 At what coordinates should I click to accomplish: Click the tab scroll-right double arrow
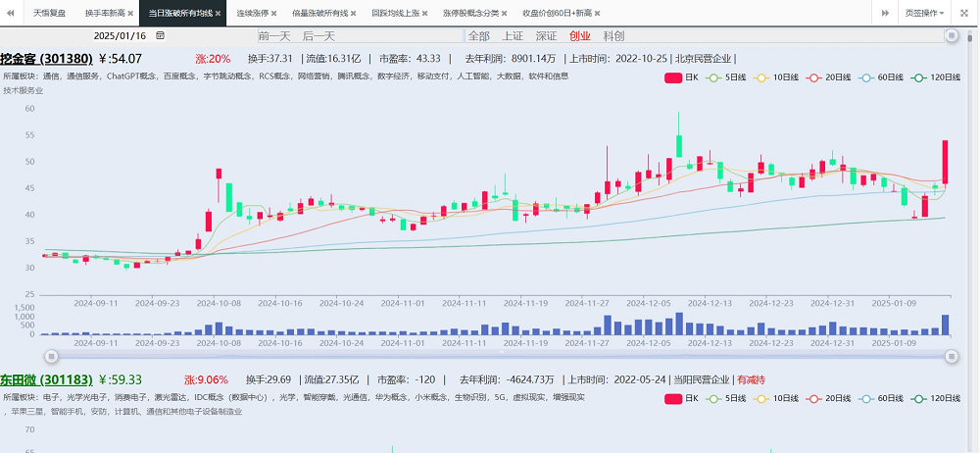885,13
